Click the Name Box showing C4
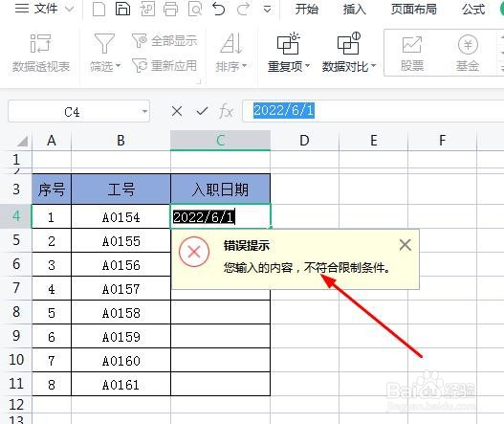The height and width of the screenshot is (424, 504). (x=78, y=111)
